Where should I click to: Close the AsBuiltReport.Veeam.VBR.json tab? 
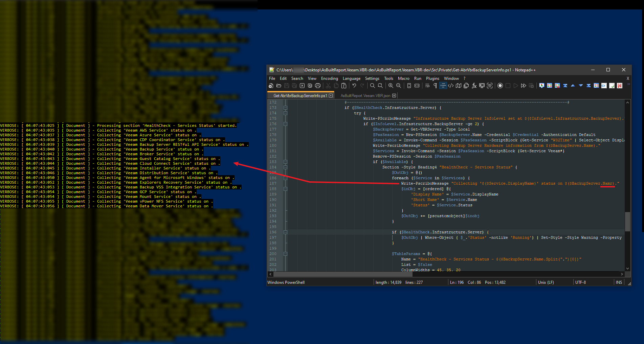click(394, 95)
